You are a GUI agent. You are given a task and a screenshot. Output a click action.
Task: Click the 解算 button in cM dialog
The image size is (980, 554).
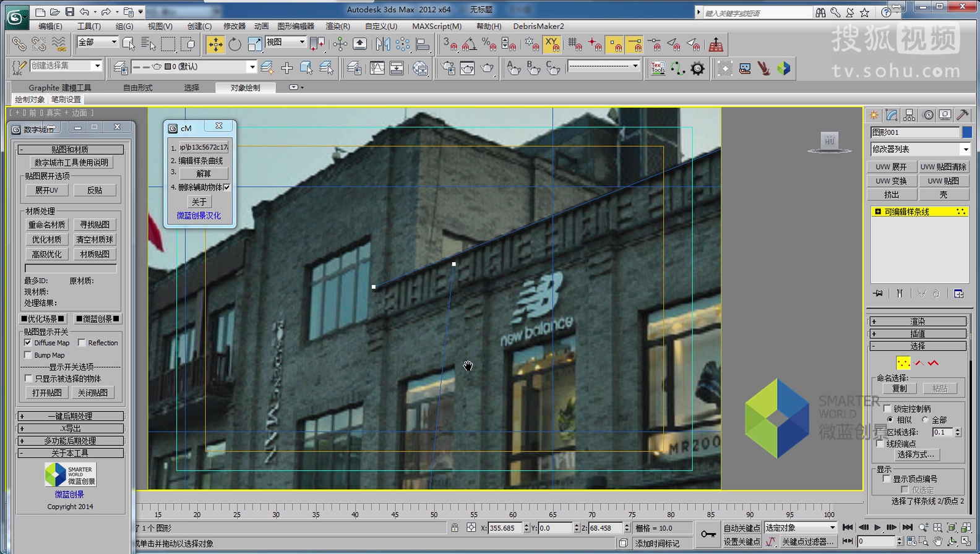[204, 174]
